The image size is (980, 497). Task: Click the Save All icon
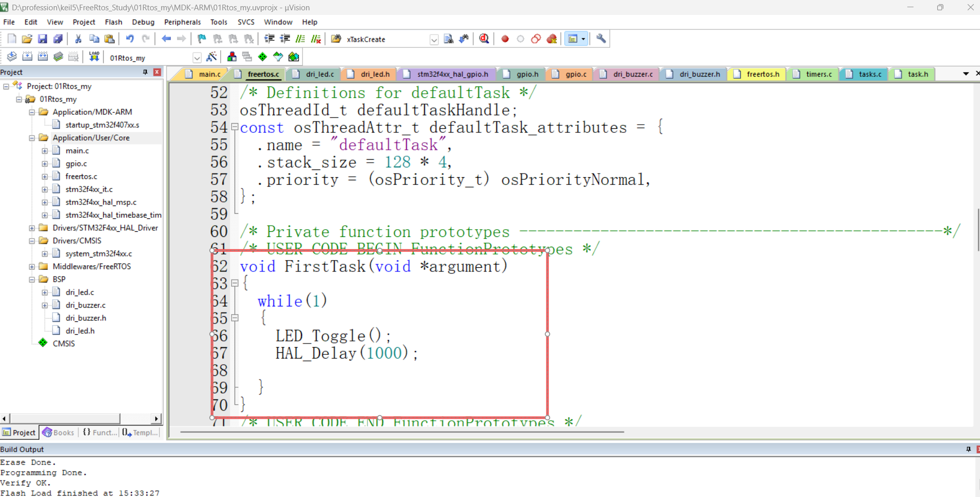[x=58, y=39]
